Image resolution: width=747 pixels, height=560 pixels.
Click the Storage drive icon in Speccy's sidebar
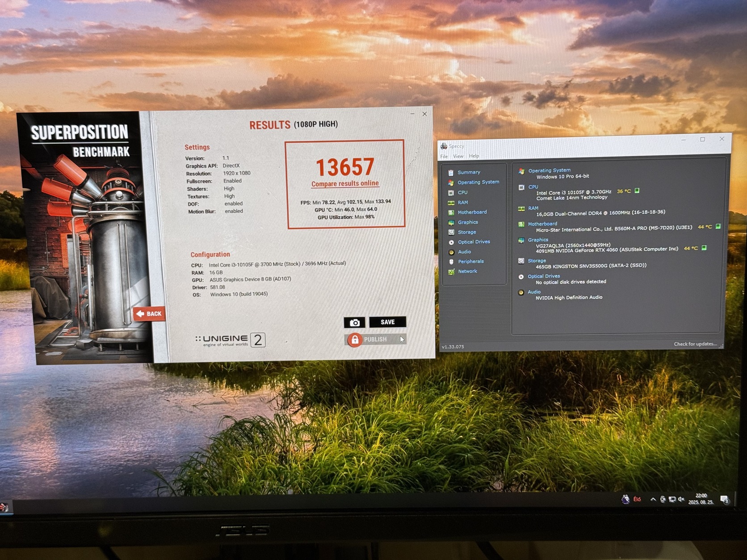[x=451, y=232]
